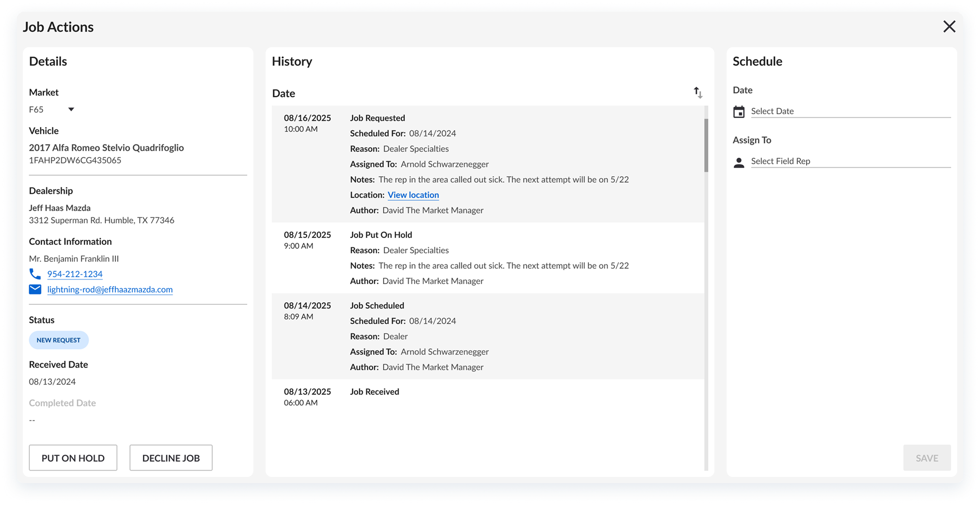The image size is (980, 505).
Task: Click the PUT ON HOLD button
Action: (x=72, y=458)
